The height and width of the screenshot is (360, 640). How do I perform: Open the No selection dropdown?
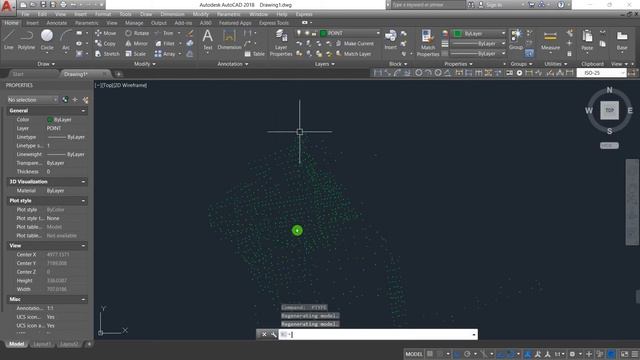pos(33,100)
